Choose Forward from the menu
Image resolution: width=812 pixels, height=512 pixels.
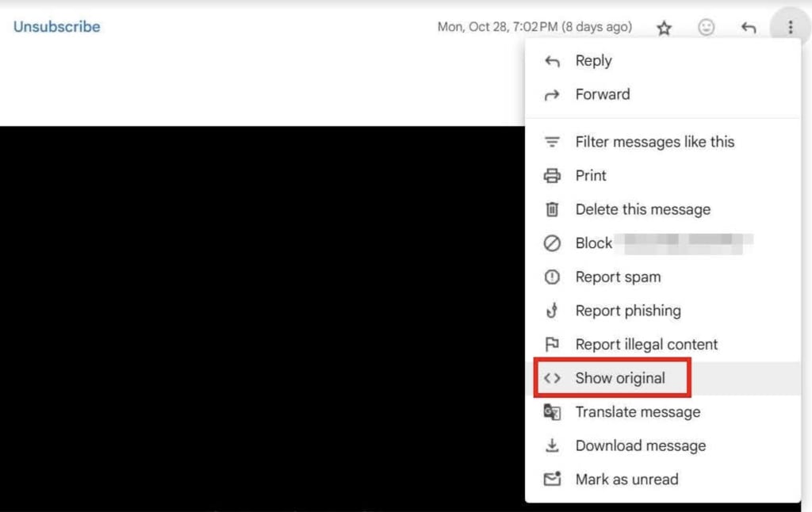click(663, 94)
